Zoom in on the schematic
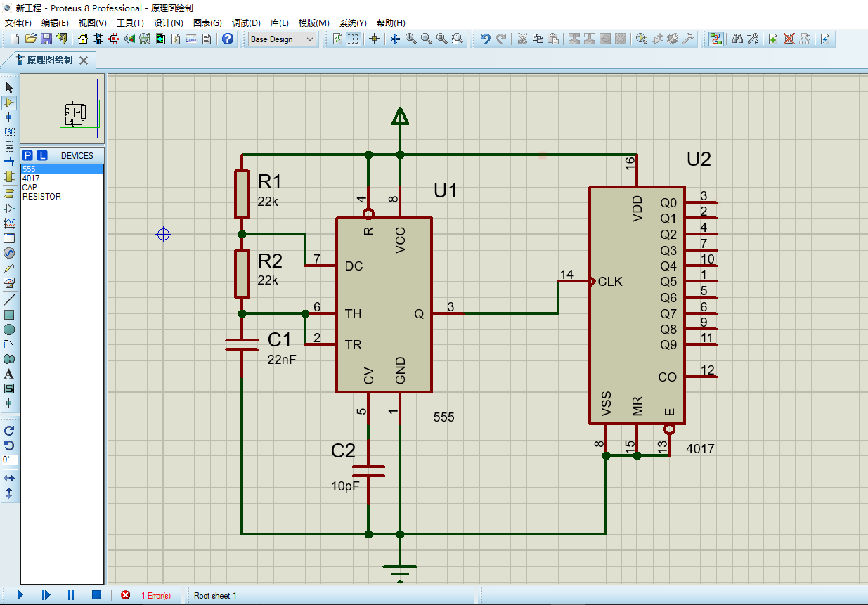Screen dimensions: 868x605 (410, 39)
